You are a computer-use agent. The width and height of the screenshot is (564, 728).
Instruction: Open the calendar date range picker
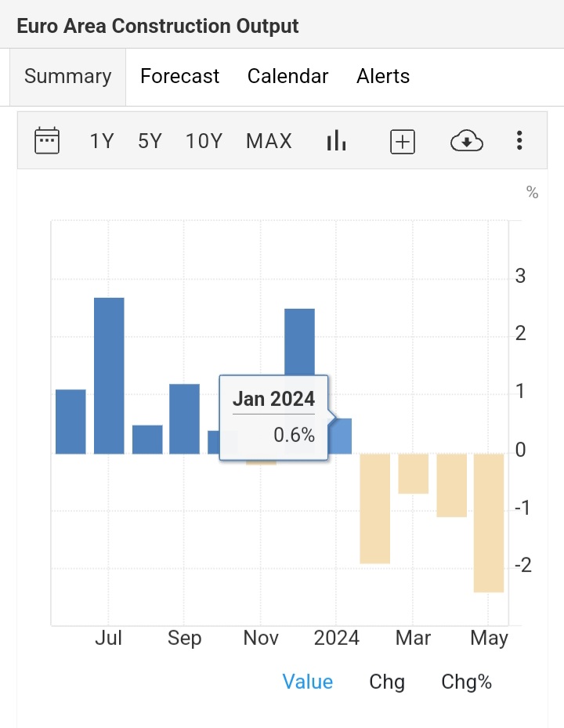47,141
